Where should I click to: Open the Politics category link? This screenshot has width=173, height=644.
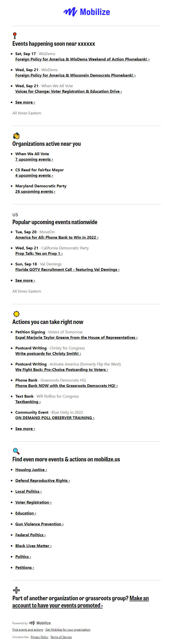pyautogui.click(x=23, y=556)
